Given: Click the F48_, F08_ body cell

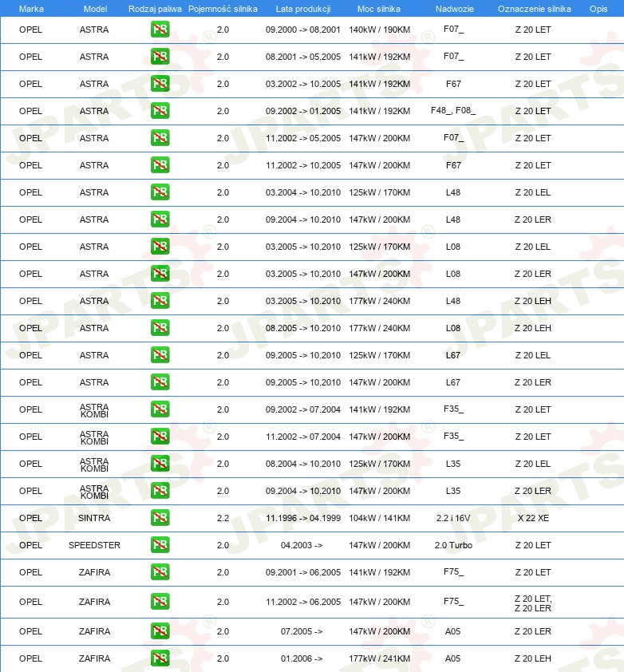Looking at the screenshot, I should (453, 111).
